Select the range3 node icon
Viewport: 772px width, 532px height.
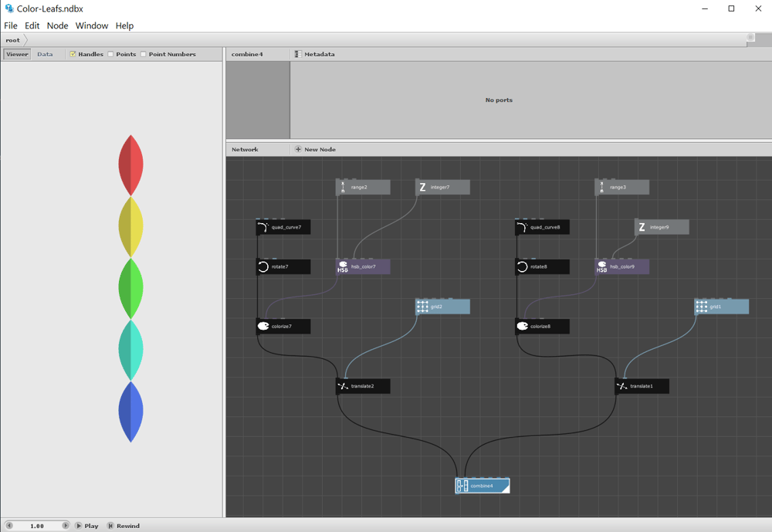601,187
